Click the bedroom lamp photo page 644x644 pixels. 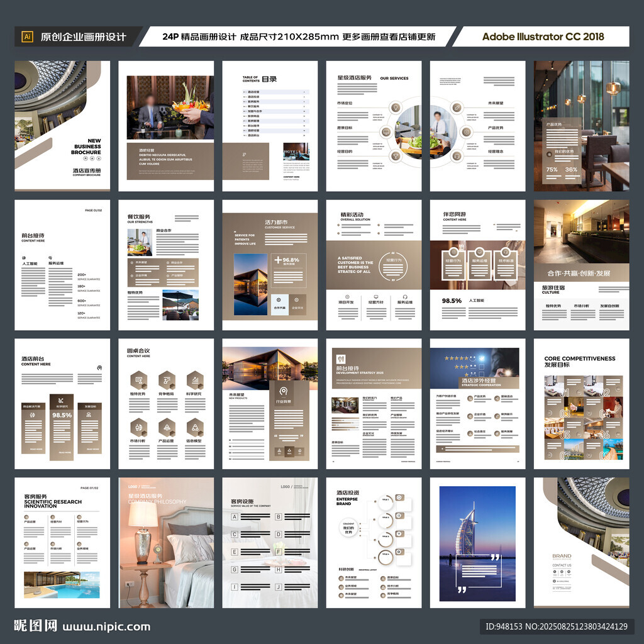coord(166,544)
